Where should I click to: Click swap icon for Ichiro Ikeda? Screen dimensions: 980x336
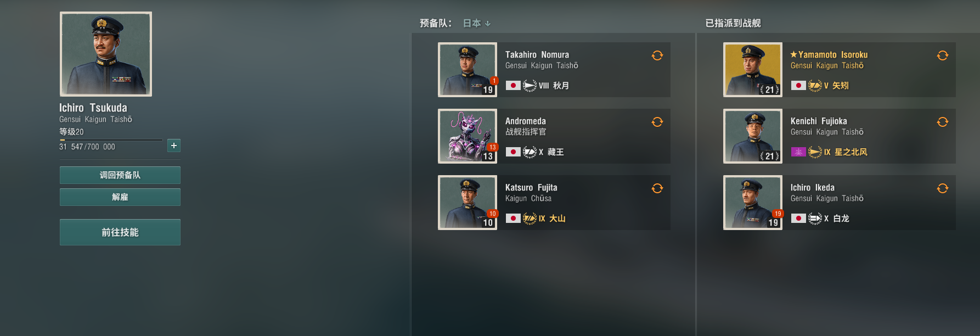(x=943, y=188)
